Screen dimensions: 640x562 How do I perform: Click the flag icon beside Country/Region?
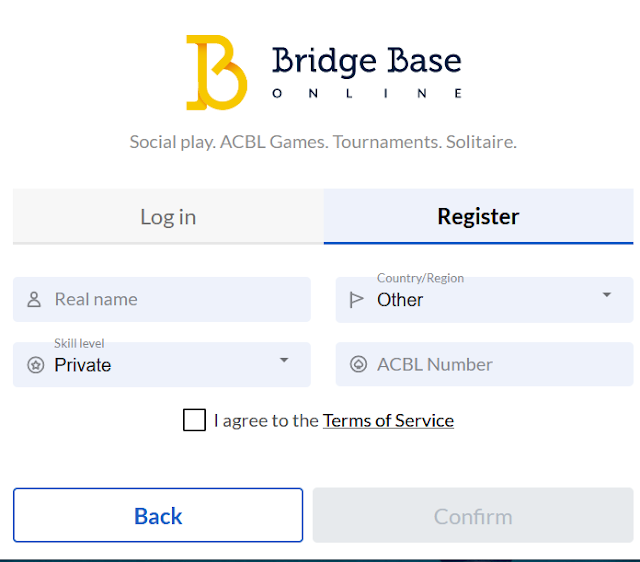[x=357, y=299]
